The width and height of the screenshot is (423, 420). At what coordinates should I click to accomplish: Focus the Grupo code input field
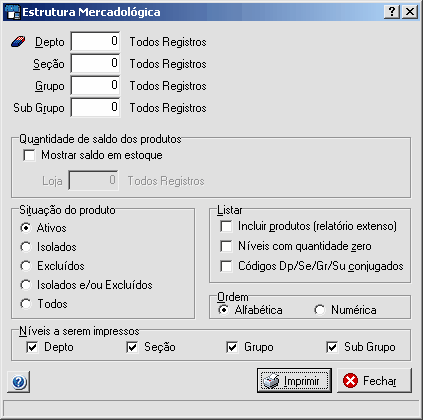tap(95, 86)
